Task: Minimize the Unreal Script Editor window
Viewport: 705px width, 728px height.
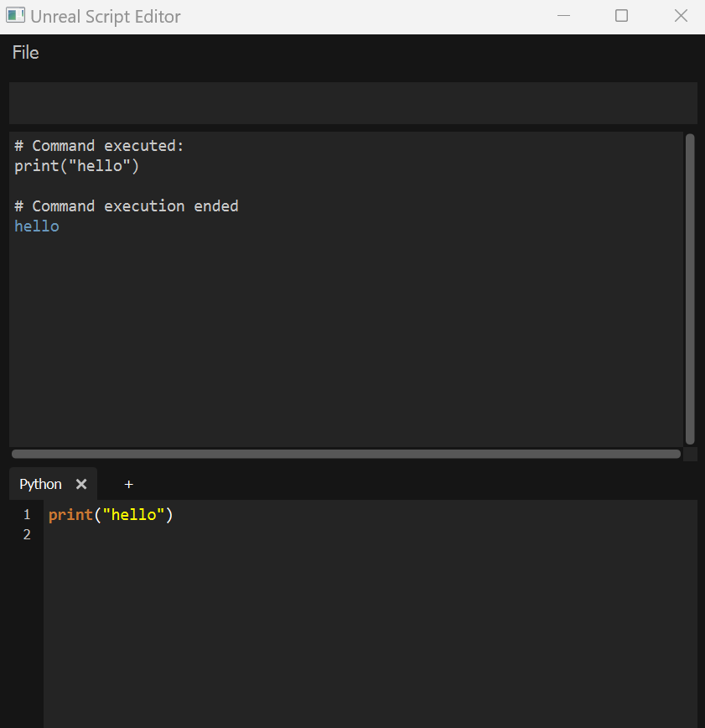Action: [563, 15]
